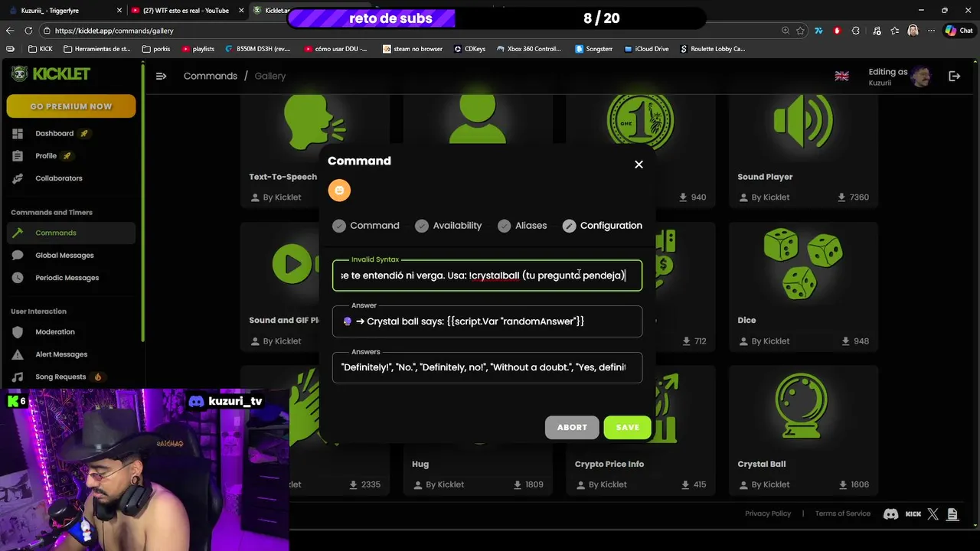Select Commands in the sidebar
This screenshot has width=980, height=551.
coord(71,233)
